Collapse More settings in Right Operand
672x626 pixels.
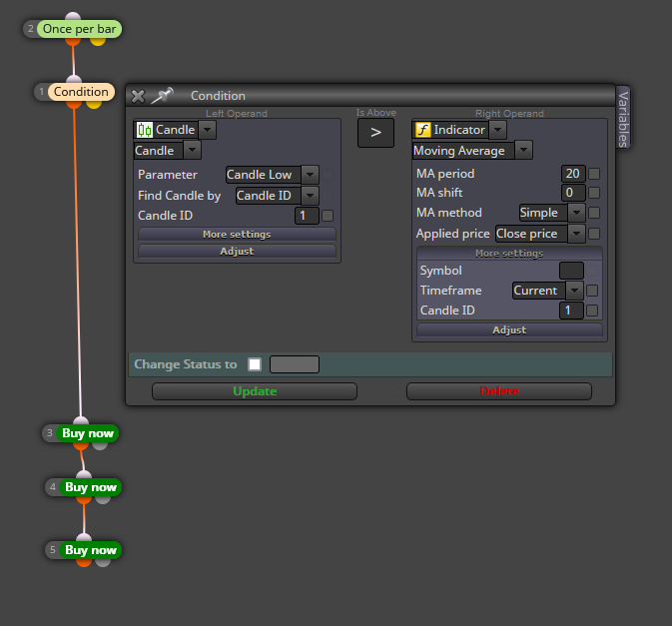point(509,254)
